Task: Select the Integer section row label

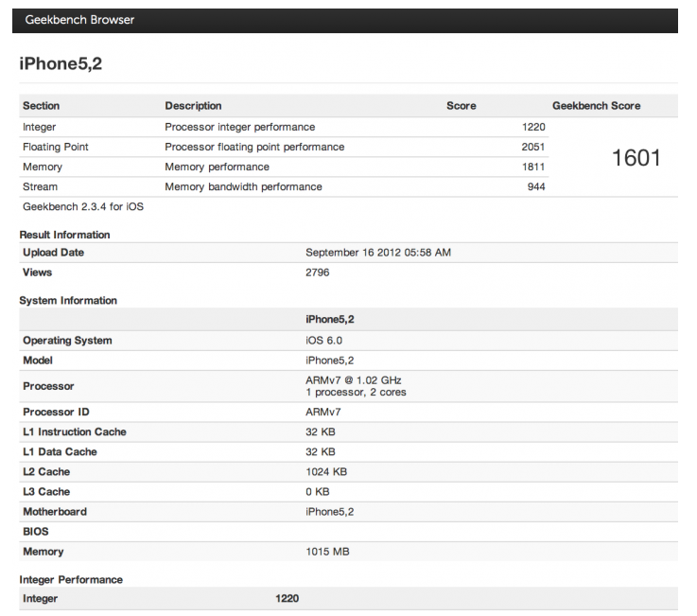Action: 39,127
